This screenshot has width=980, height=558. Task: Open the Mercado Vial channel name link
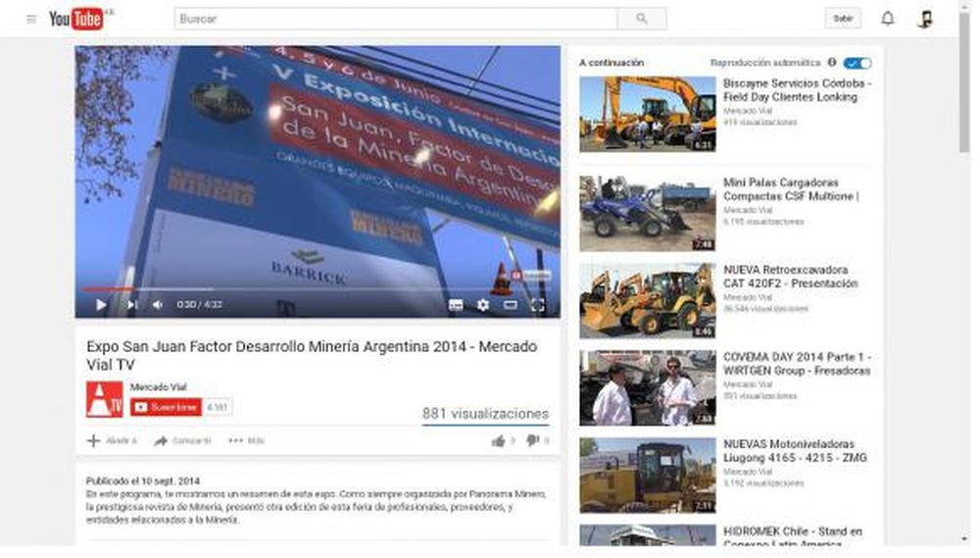tap(158, 387)
